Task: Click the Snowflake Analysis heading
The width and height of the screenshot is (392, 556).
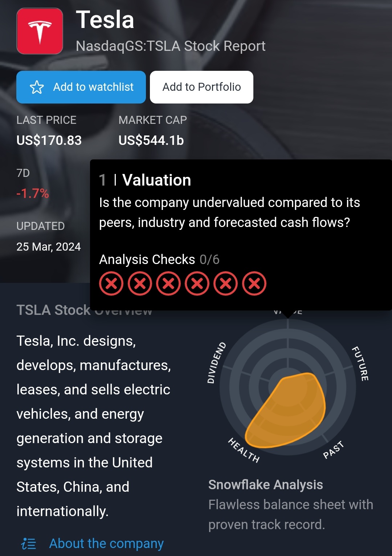Action: click(x=265, y=485)
